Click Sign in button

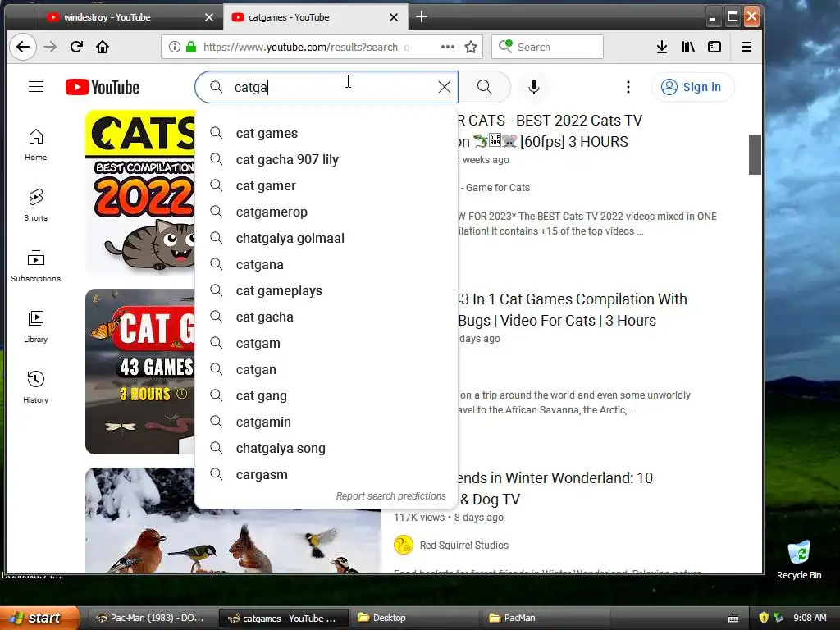click(x=692, y=87)
